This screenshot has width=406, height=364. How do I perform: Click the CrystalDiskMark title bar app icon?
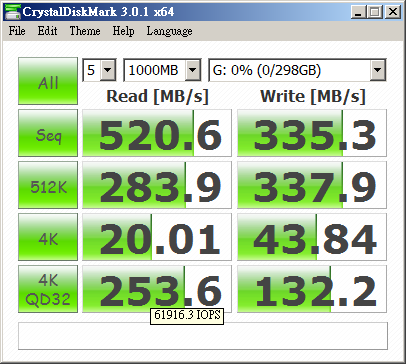(12, 12)
